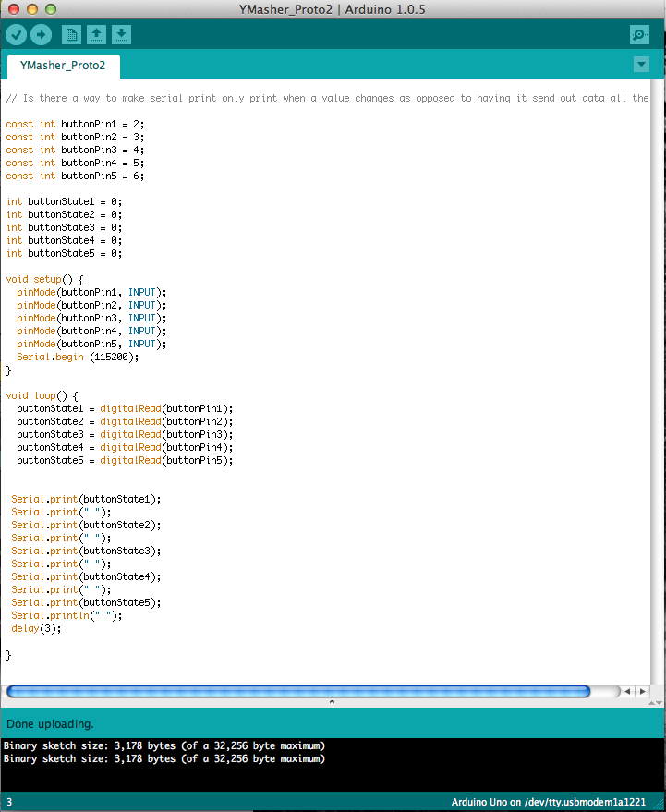The width and height of the screenshot is (666, 812).
Task: Place cursor on the Serial.begin (115200) line
Action: click(78, 357)
